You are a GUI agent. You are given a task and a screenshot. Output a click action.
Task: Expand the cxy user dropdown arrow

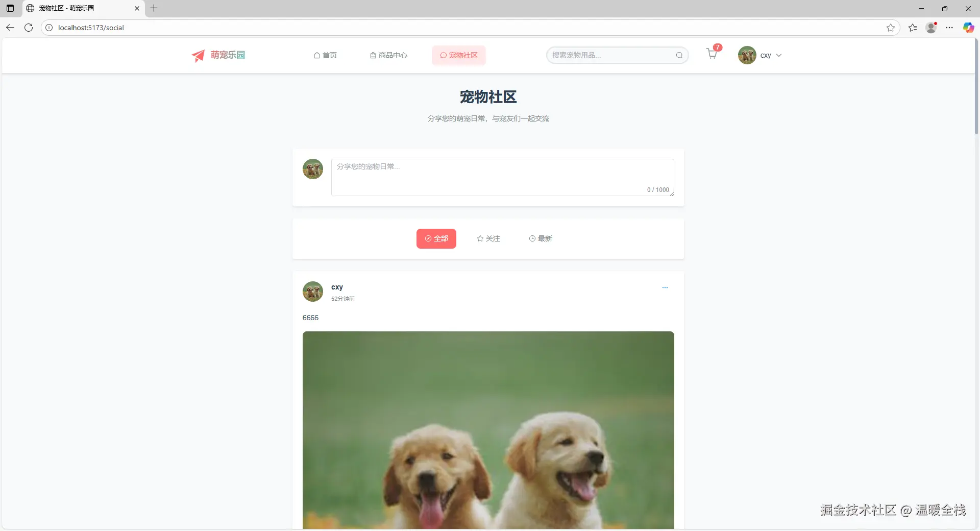(x=779, y=55)
